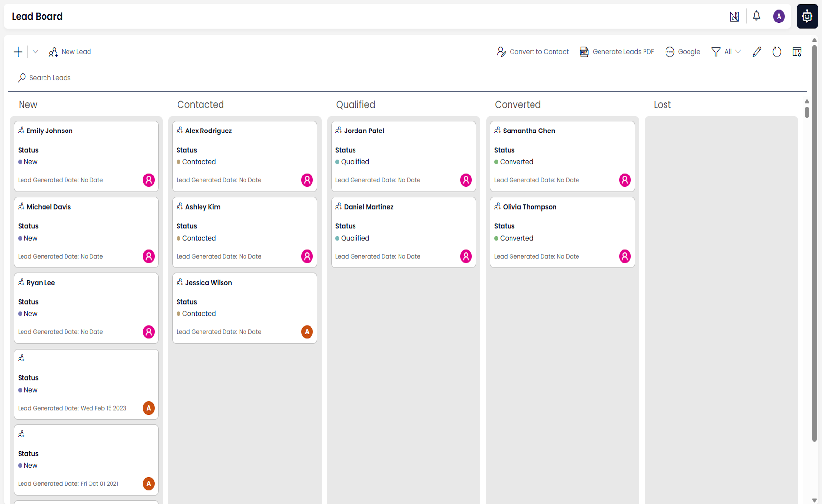Open Ryan Lee lead card
Image resolution: width=822 pixels, height=504 pixels.
pyautogui.click(x=86, y=308)
